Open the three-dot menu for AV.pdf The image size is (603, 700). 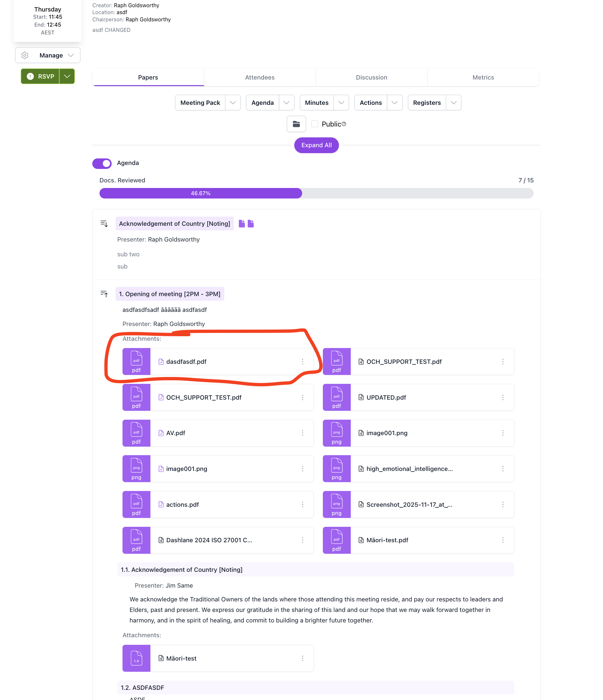click(x=302, y=433)
